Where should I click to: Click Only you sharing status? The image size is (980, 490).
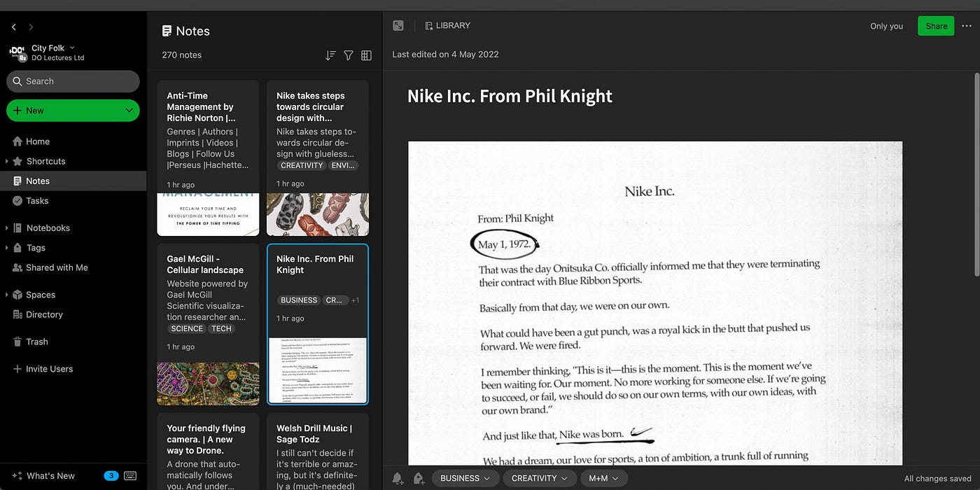coord(887,26)
